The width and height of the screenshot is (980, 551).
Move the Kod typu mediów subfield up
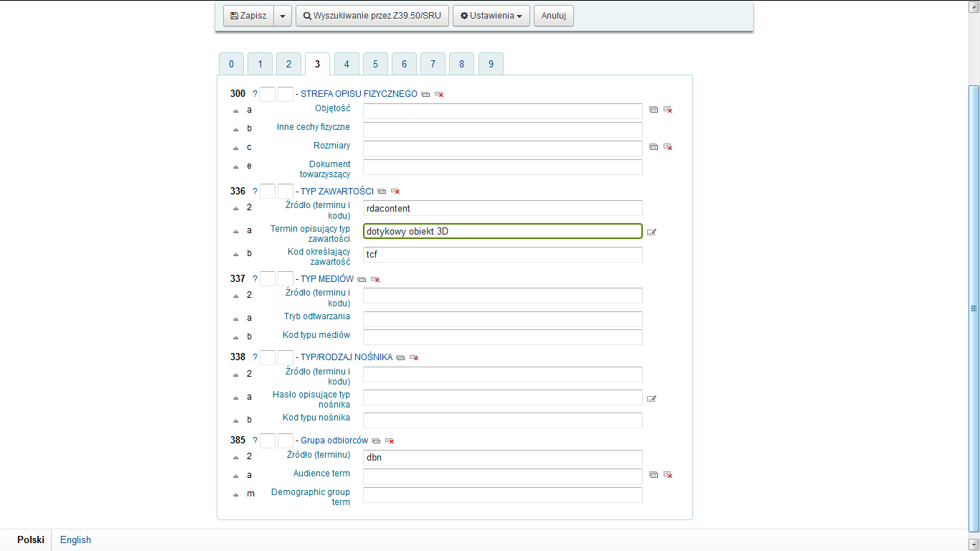pos(235,336)
